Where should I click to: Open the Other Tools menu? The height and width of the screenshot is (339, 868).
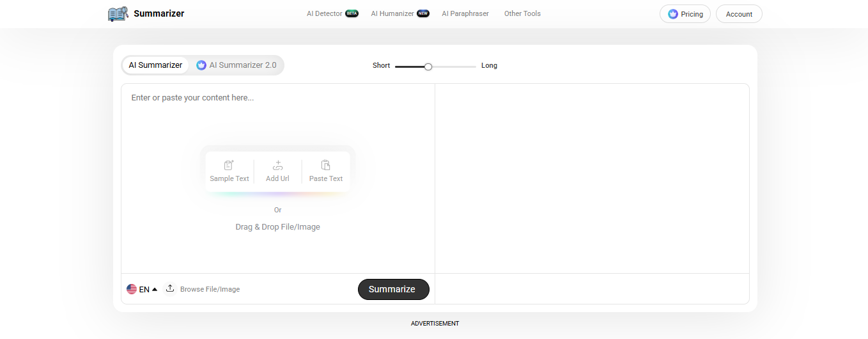click(x=522, y=13)
